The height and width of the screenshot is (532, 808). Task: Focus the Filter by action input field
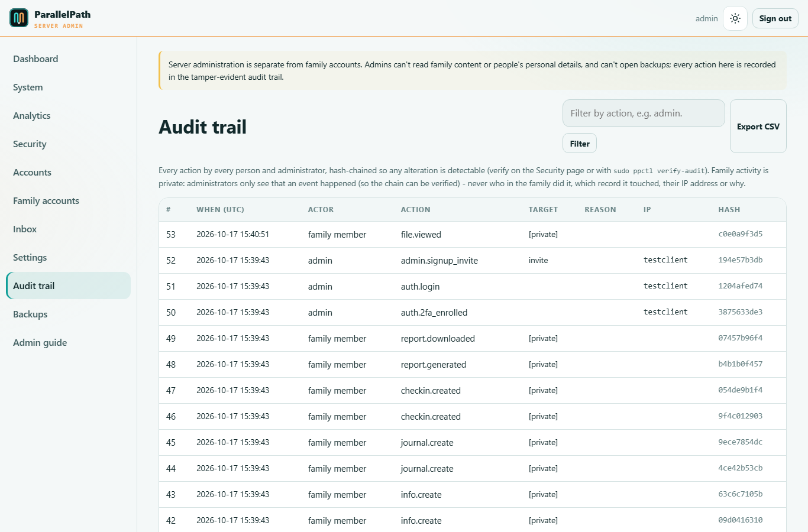pos(644,113)
